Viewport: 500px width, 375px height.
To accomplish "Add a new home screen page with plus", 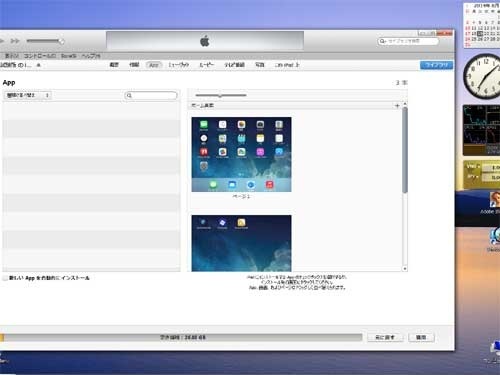I will (x=397, y=106).
